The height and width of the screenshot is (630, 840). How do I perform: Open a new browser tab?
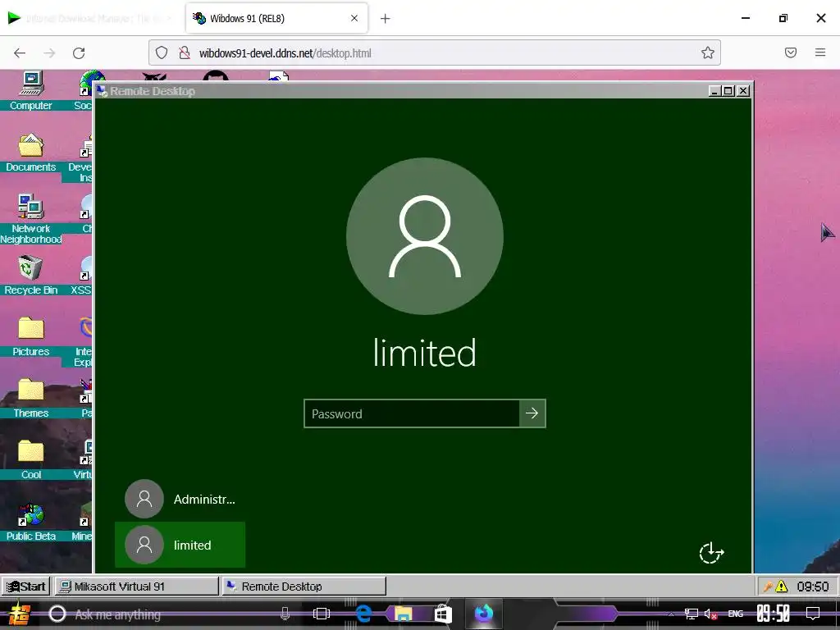pyautogui.click(x=386, y=19)
